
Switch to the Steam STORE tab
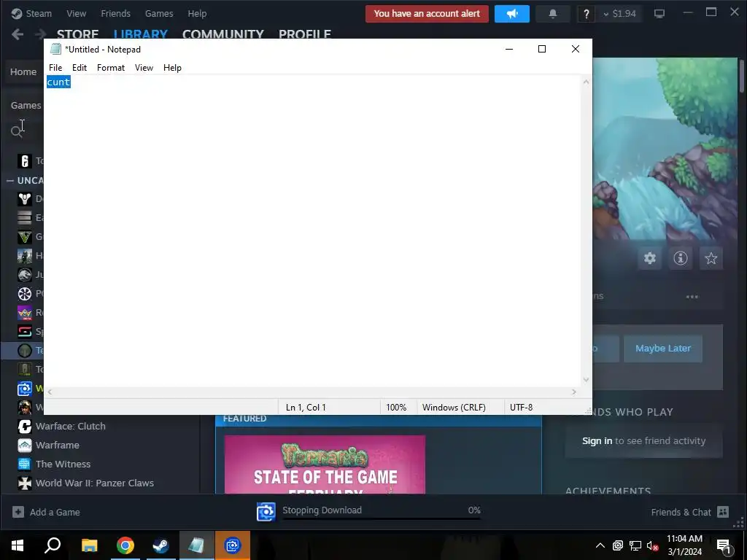(77, 34)
